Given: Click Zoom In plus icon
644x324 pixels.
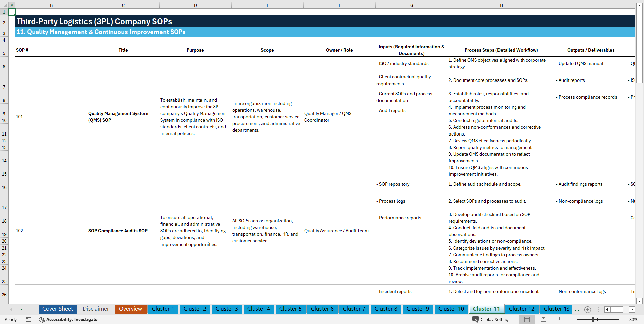Looking at the screenshot, I should [x=622, y=319].
